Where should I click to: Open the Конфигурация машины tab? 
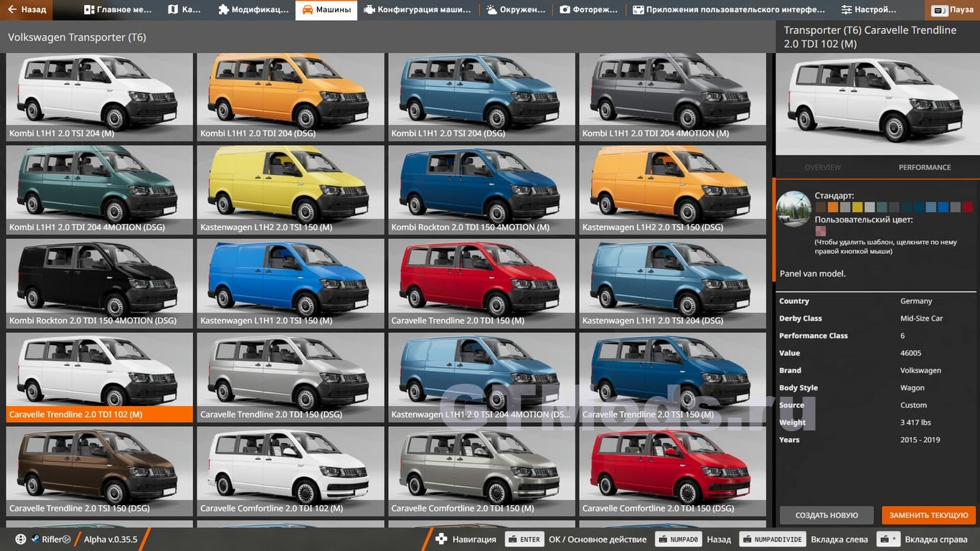pos(417,10)
